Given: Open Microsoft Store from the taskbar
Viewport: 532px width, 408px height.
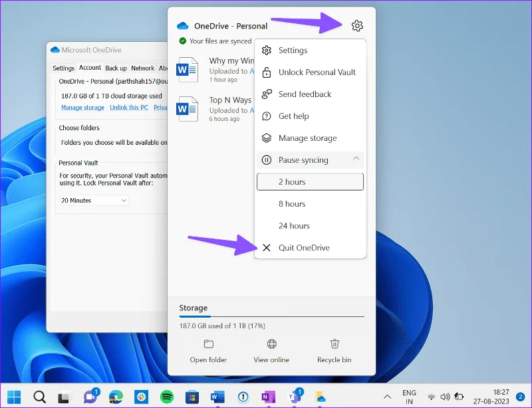Looking at the screenshot, I should tap(192, 397).
